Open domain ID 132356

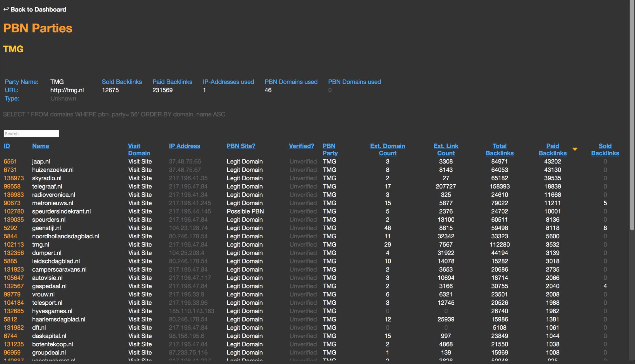coord(14,253)
